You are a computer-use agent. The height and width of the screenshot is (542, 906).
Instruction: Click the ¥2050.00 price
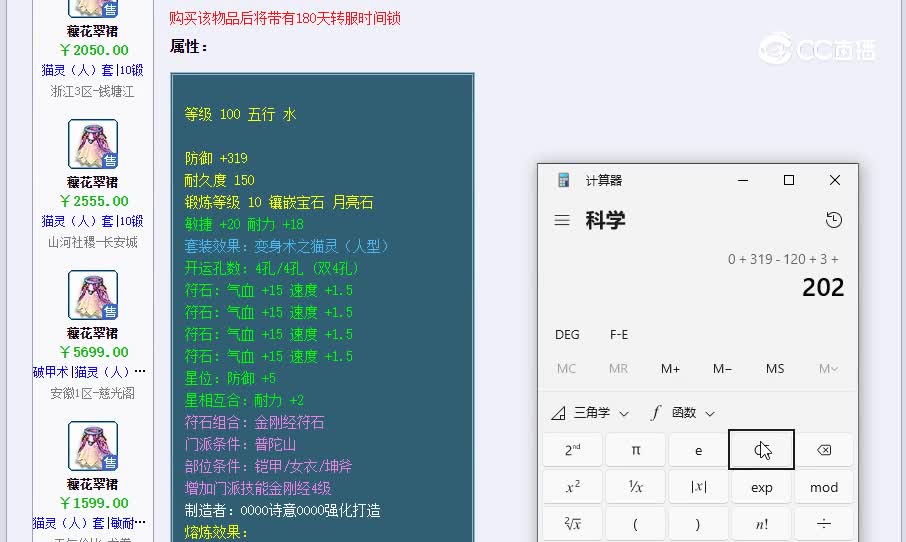point(94,50)
